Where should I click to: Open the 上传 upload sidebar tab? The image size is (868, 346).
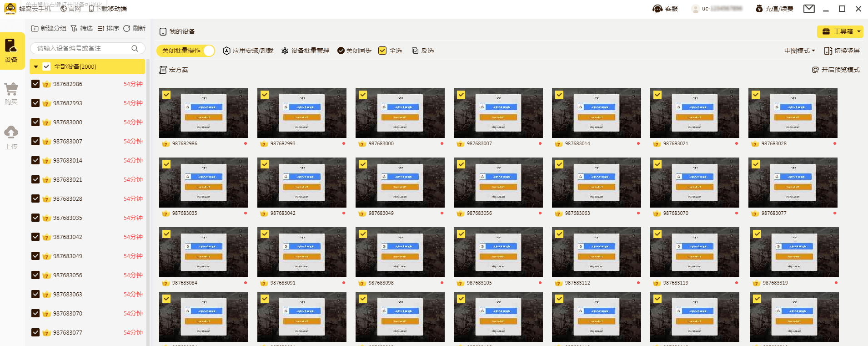[x=11, y=137]
